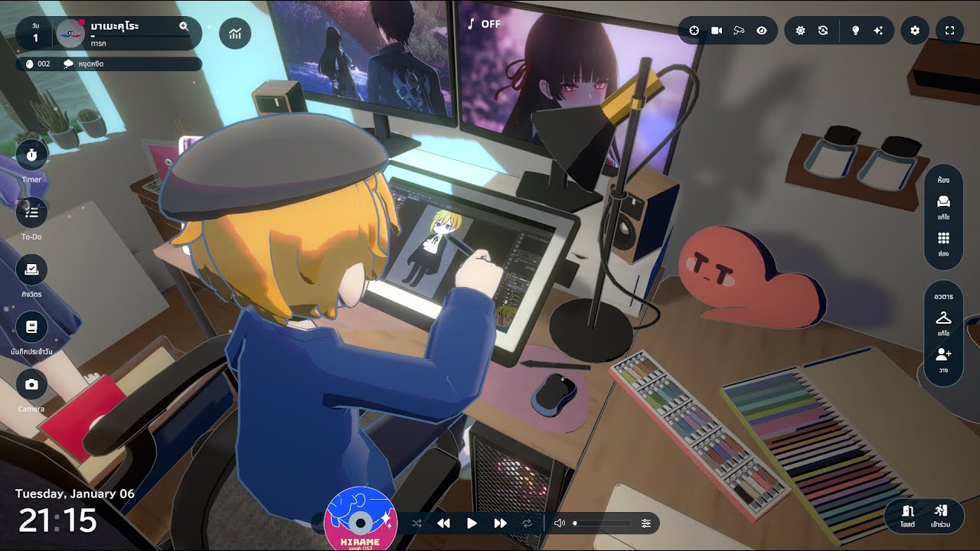Mute the music volume speaker icon
Screen dimensions: 980x551
pyautogui.click(x=560, y=523)
